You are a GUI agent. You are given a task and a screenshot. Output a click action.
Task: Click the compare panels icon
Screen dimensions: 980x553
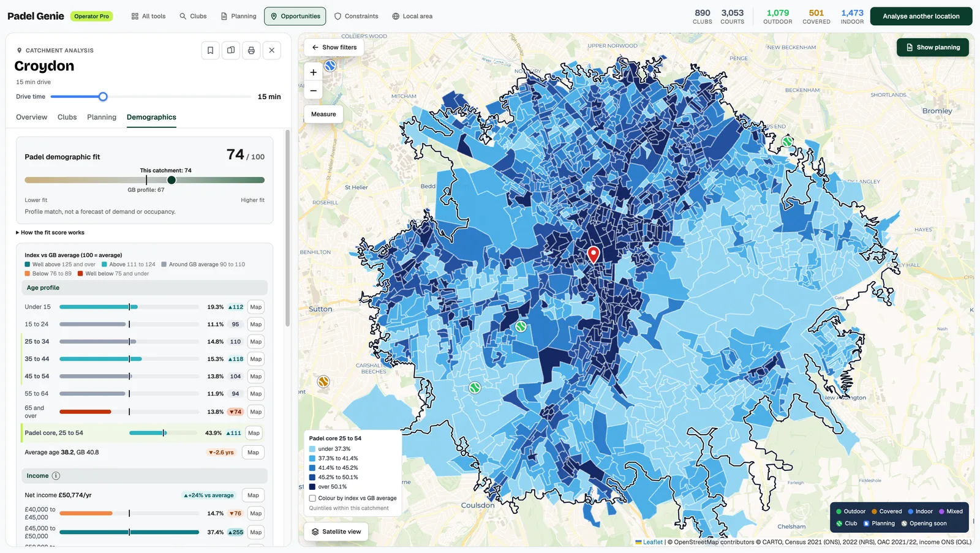point(231,50)
